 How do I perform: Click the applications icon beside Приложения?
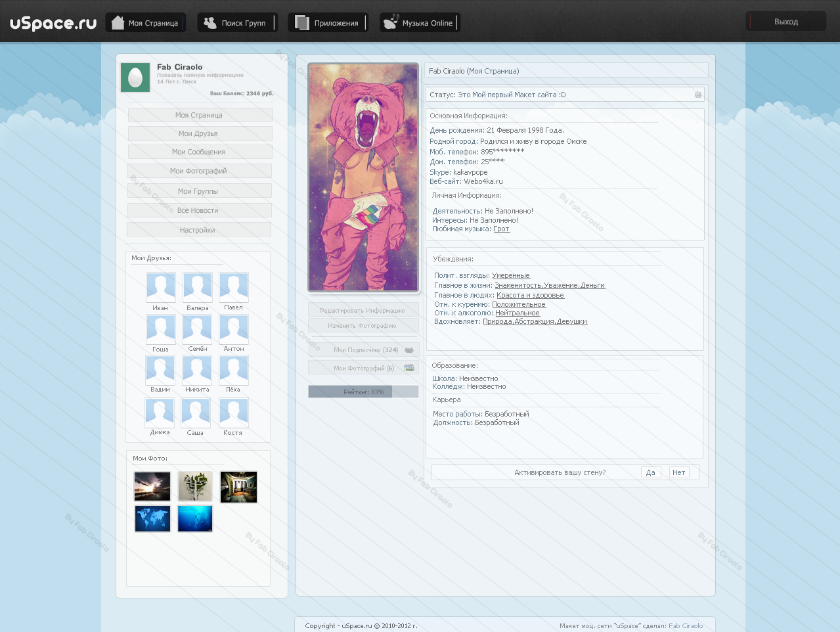coord(302,22)
